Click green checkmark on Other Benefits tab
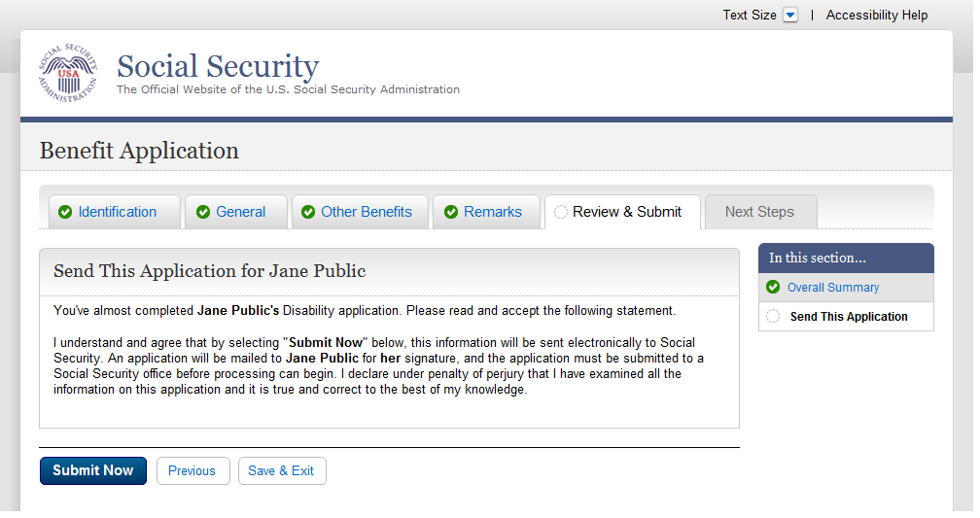The image size is (980, 518). [308, 212]
